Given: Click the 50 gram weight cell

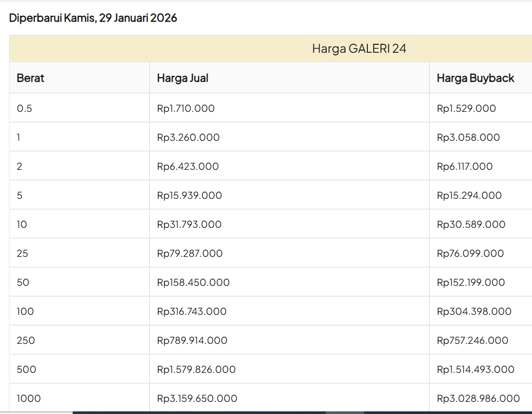Looking at the screenshot, I should coord(23,282).
